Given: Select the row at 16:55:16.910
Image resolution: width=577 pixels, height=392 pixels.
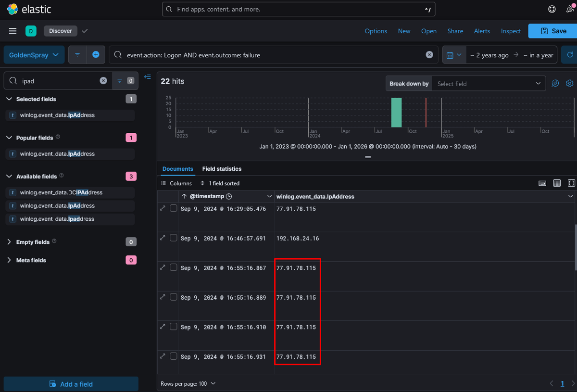Looking at the screenshot, I should coord(174,327).
